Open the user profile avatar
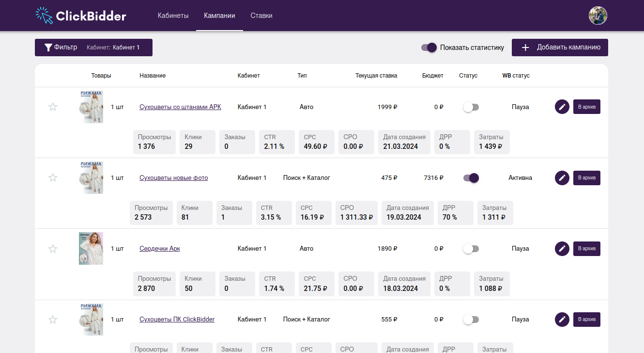 click(598, 16)
